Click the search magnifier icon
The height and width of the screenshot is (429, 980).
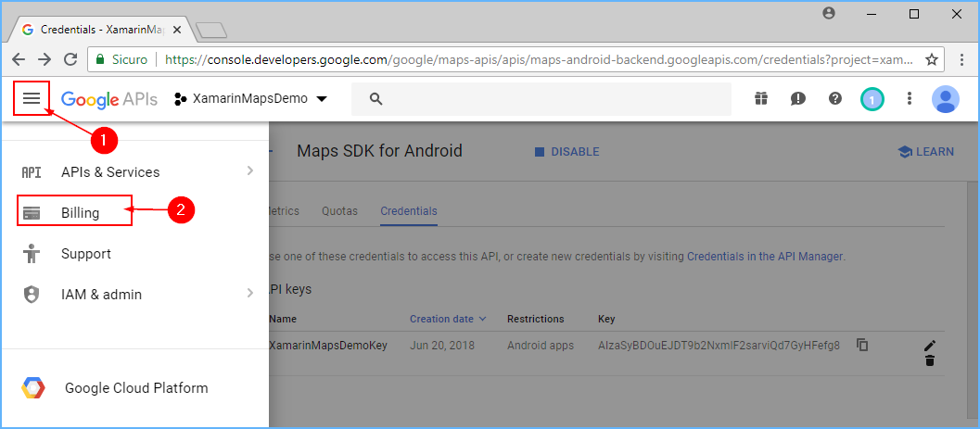tap(375, 98)
